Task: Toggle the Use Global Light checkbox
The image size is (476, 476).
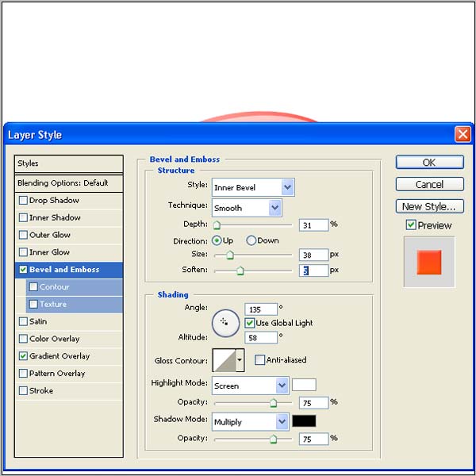Action: pyautogui.click(x=250, y=323)
